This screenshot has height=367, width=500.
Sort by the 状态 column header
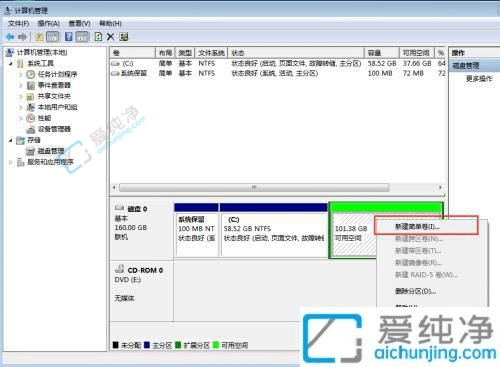click(296, 53)
